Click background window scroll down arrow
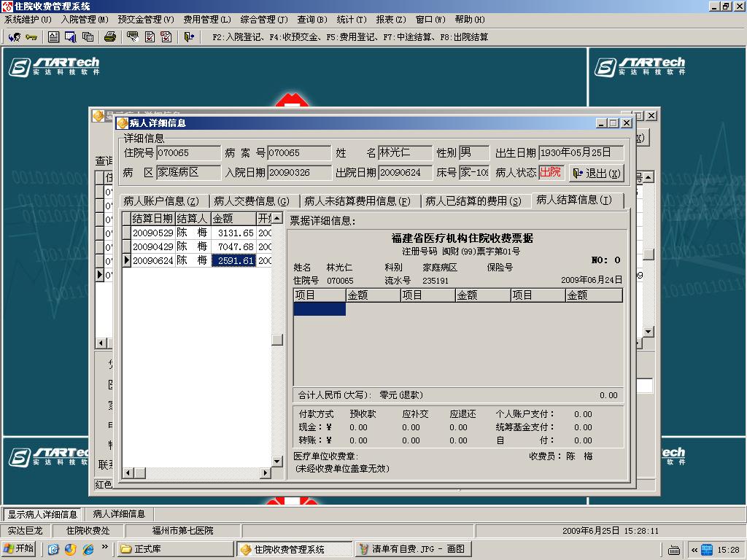This screenshot has height=560, width=747. pyautogui.click(x=649, y=332)
